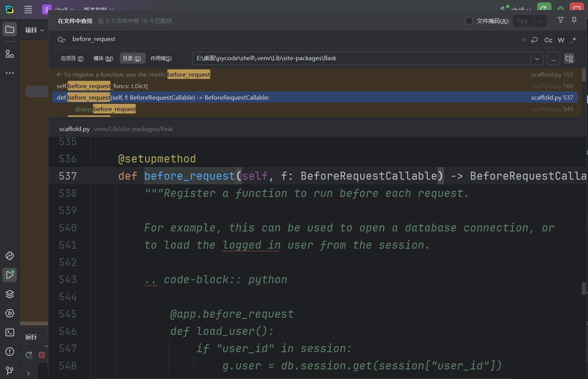Open the Terminal tool window
The image size is (588, 379).
[x=10, y=332]
